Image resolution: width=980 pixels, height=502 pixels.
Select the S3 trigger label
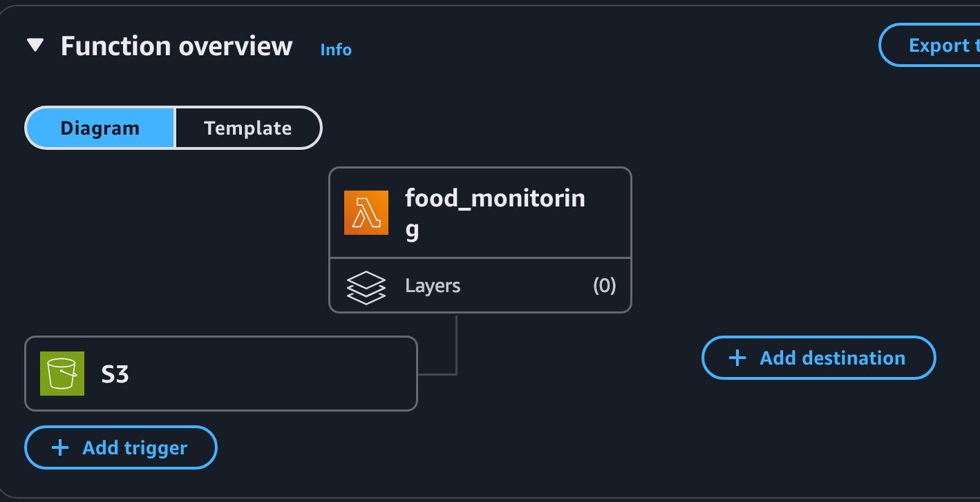click(x=115, y=374)
